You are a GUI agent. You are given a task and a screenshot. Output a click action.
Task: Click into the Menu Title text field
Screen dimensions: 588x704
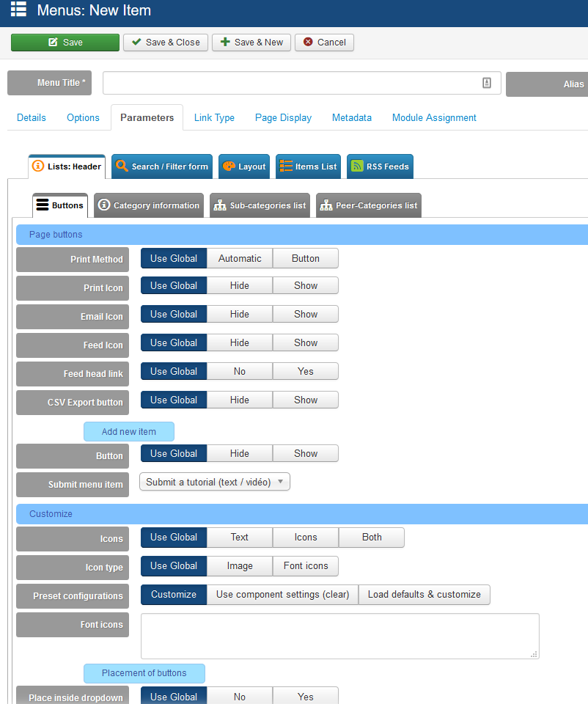click(293, 83)
